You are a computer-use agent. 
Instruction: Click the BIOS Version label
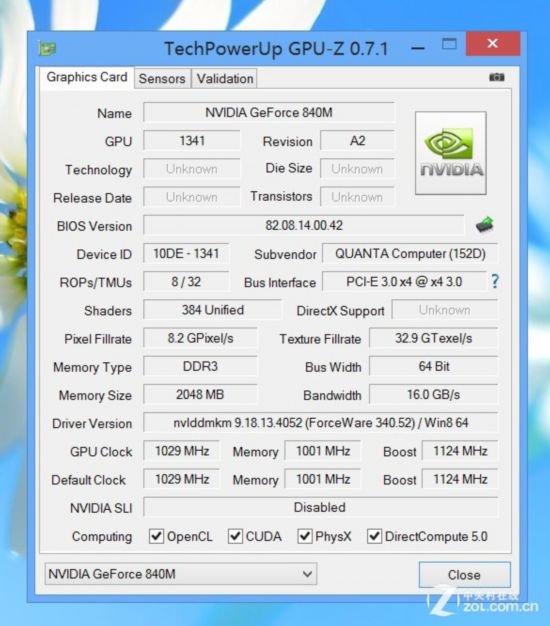[95, 226]
